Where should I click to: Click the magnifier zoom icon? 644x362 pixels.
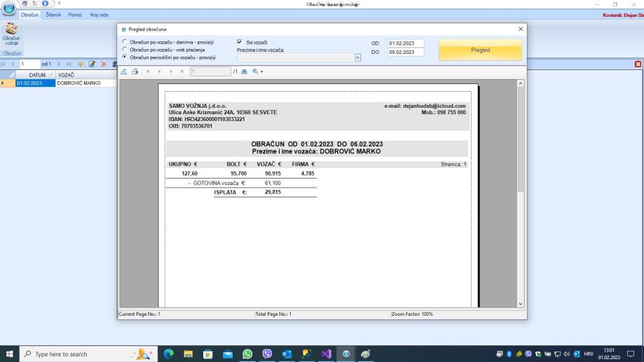point(255,71)
